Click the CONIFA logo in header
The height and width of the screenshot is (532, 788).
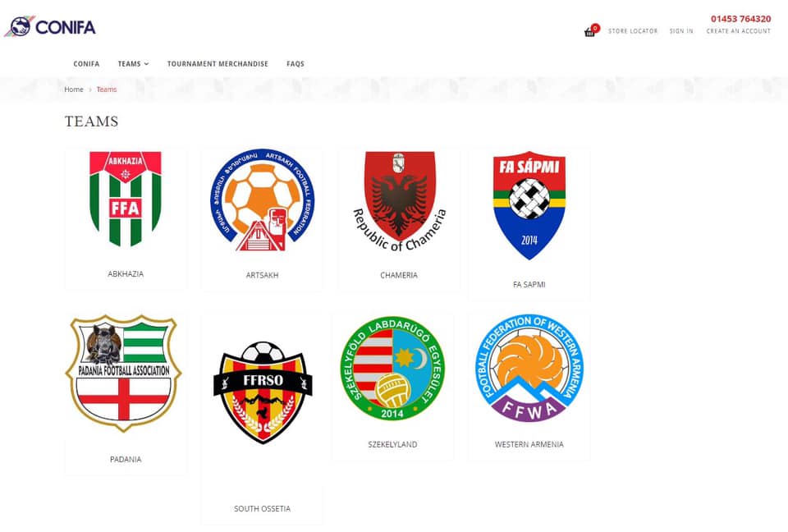[x=50, y=26]
